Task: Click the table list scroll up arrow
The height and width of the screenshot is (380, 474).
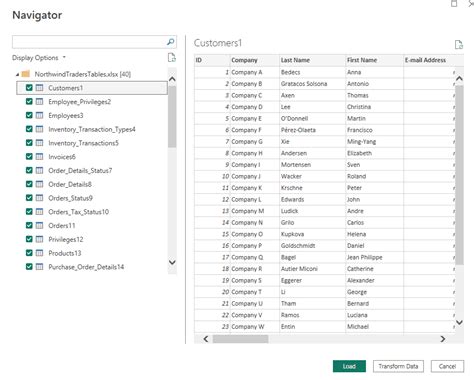Action: pyautogui.click(x=172, y=79)
